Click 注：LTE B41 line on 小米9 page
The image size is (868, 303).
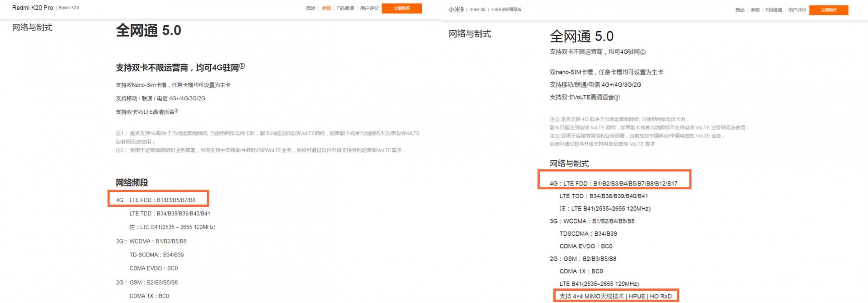point(605,209)
